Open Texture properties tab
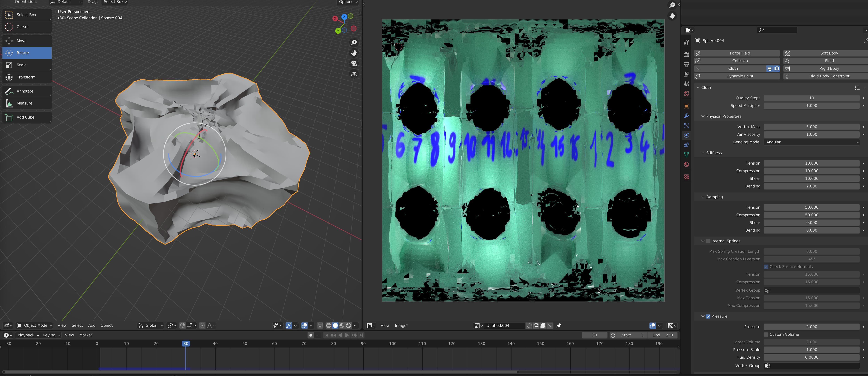This screenshot has width=868, height=376. pyautogui.click(x=686, y=177)
